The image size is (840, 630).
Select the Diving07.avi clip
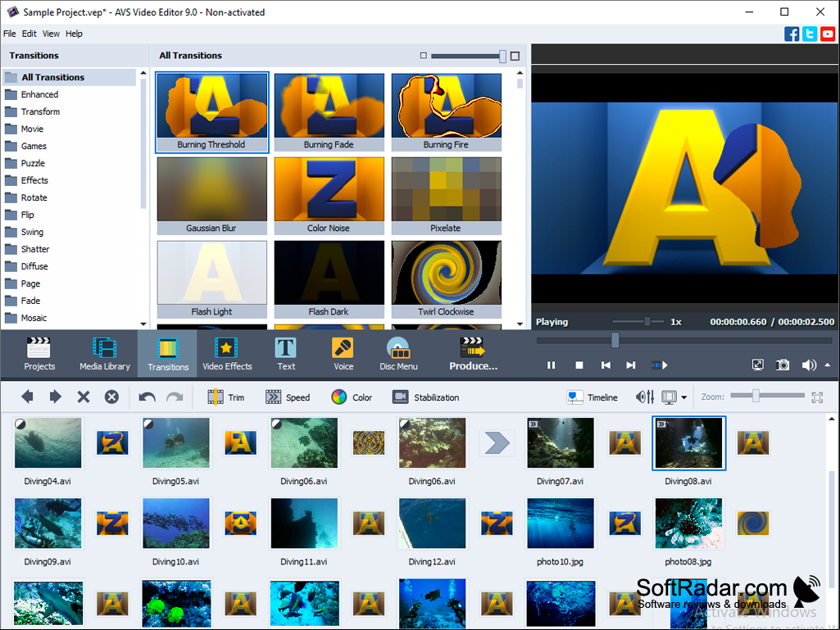[x=561, y=443]
